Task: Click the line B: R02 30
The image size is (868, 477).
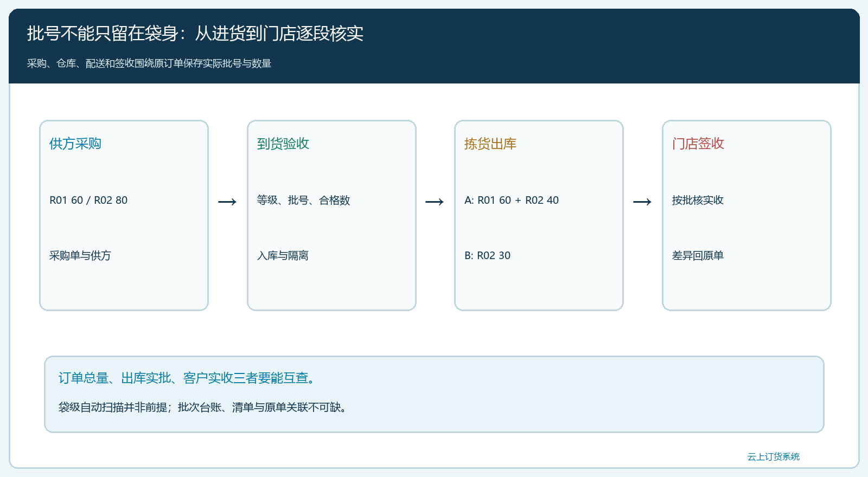Action: coord(488,255)
